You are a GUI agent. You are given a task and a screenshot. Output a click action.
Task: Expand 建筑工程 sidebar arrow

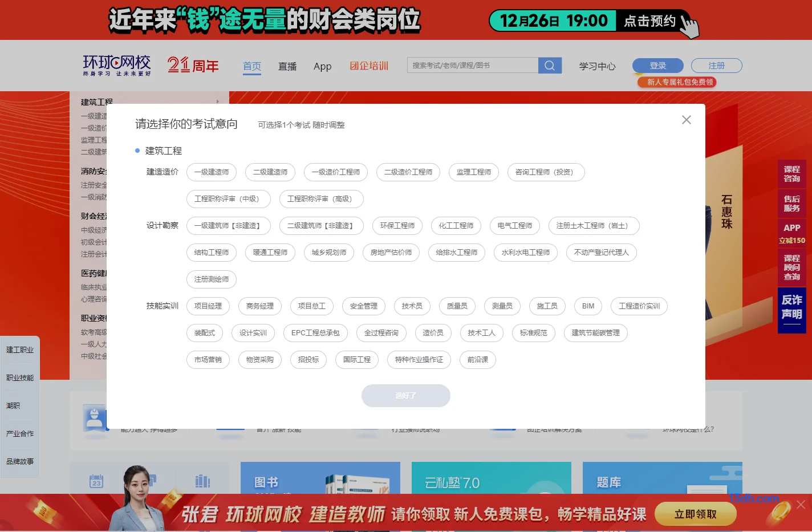(218, 101)
